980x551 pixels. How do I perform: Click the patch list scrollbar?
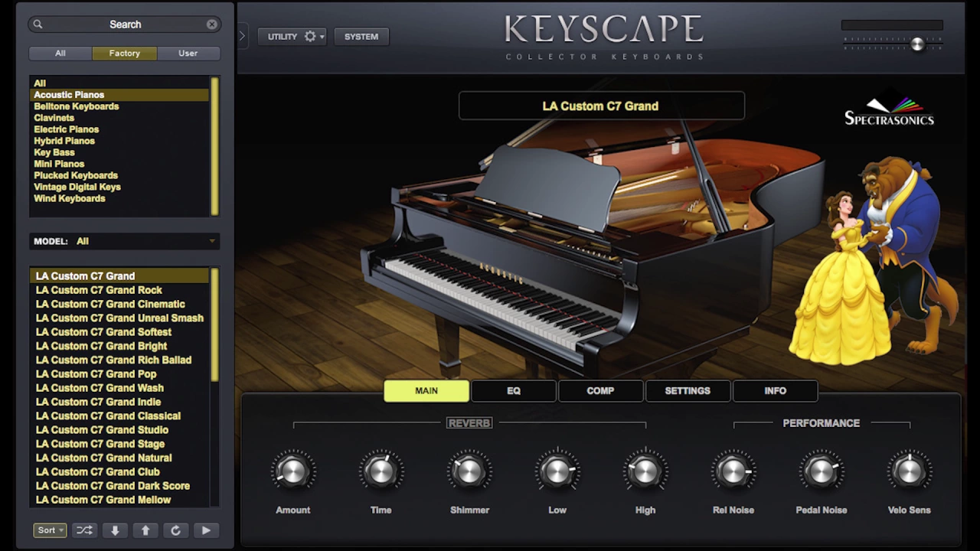click(215, 325)
